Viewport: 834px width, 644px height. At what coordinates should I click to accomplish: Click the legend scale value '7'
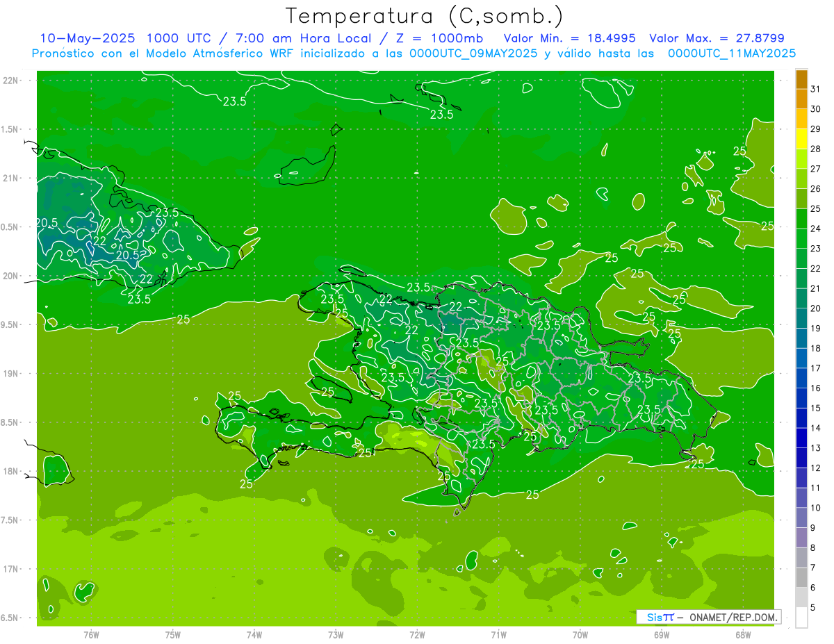tap(813, 568)
